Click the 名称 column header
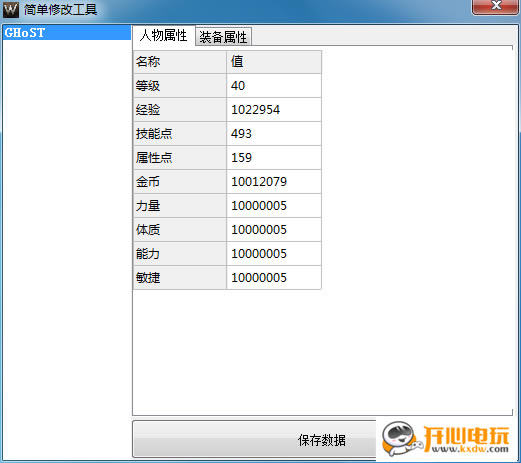521x463 pixels. coord(180,62)
